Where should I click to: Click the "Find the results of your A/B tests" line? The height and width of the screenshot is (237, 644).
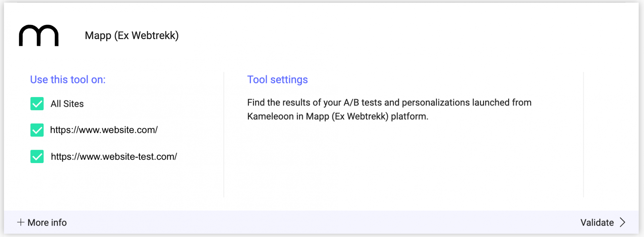tap(389, 102)
